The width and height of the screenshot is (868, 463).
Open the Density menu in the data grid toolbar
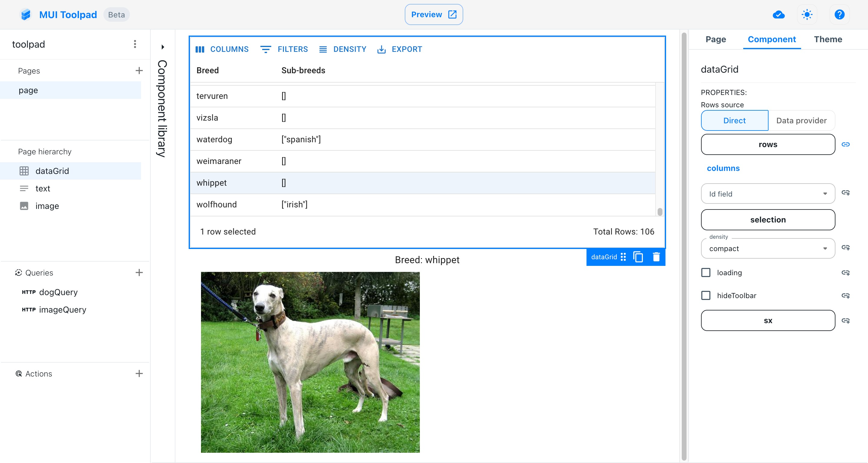[343, 49]
